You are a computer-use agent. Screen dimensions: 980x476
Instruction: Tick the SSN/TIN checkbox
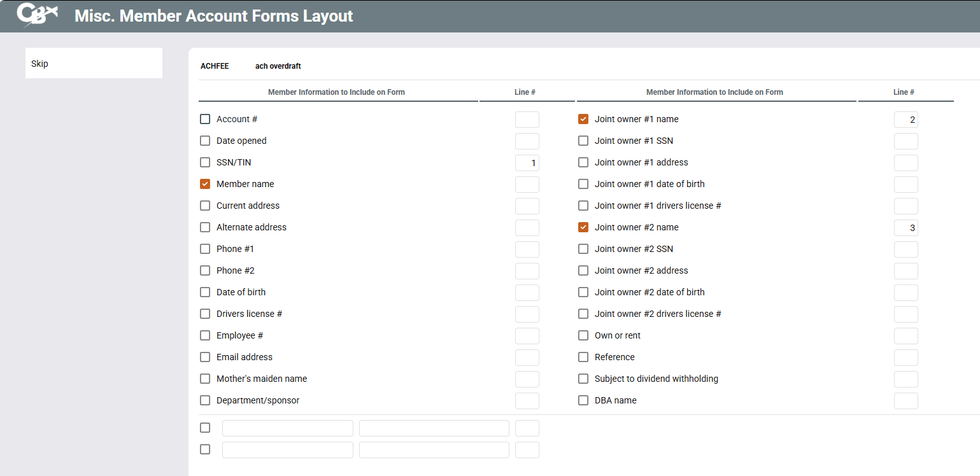(205, 162)
